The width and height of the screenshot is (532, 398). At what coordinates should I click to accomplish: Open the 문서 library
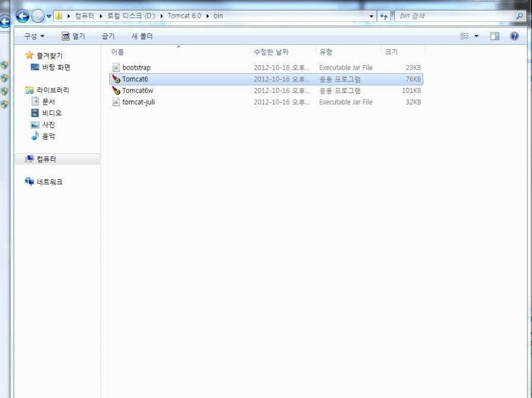(48, 102)
